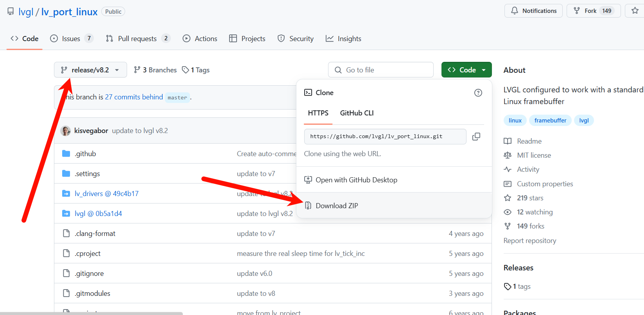Click the fork count 149 badge
The height and width of the screenshot is (315, 644).
[606, 11]
